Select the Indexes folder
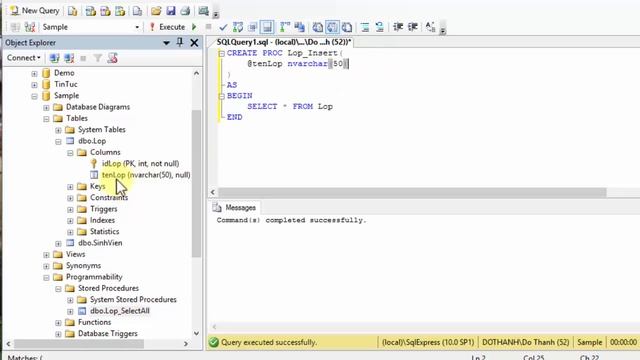The width and height of the screenshot is (640, 360). pos(102,220)
